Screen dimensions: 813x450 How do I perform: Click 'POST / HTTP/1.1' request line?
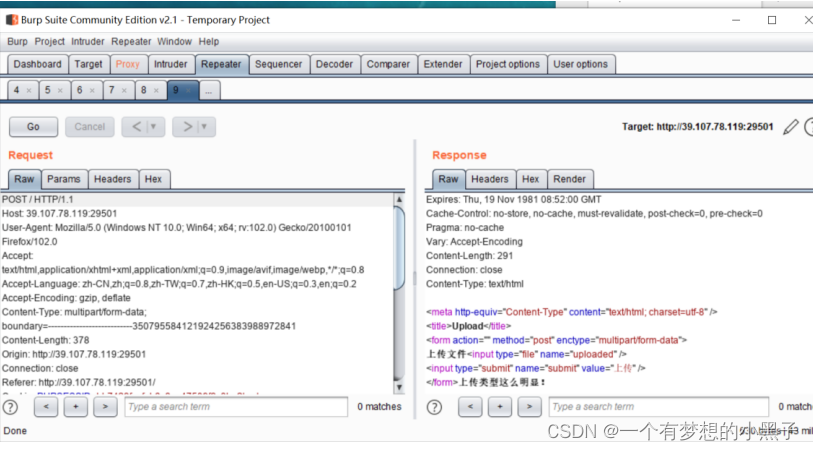coord(38,200)
